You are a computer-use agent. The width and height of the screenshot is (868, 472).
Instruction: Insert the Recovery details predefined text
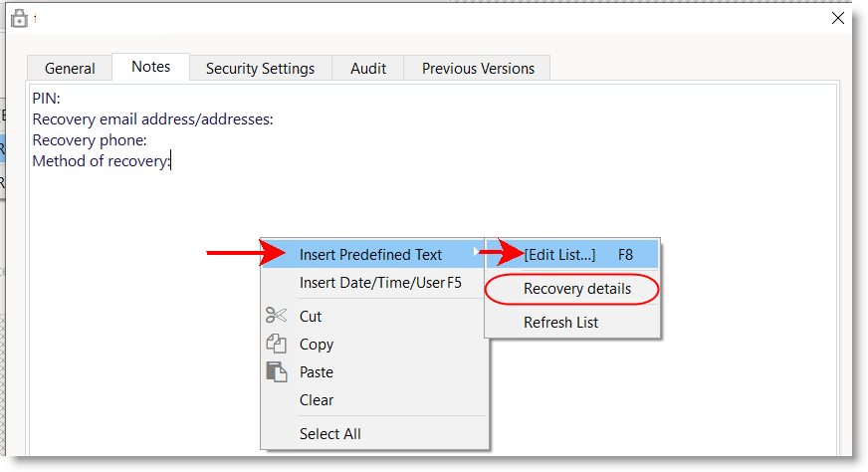(576, 289)
